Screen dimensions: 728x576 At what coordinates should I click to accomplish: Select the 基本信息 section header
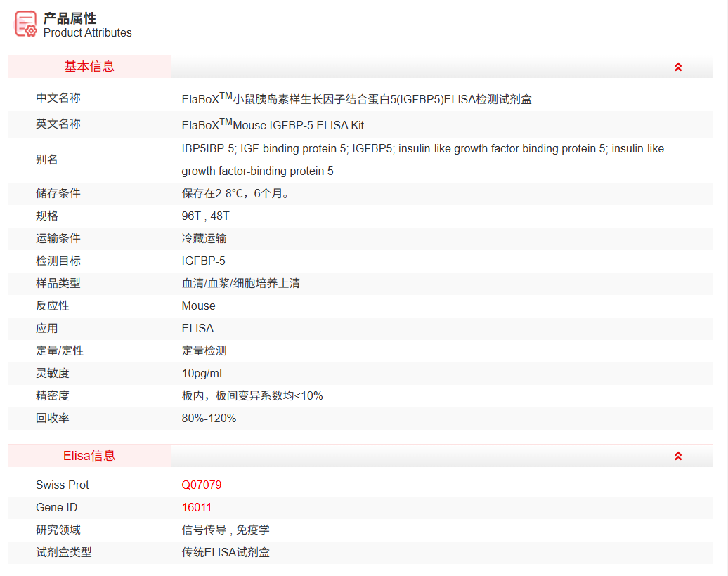(89, 67)
